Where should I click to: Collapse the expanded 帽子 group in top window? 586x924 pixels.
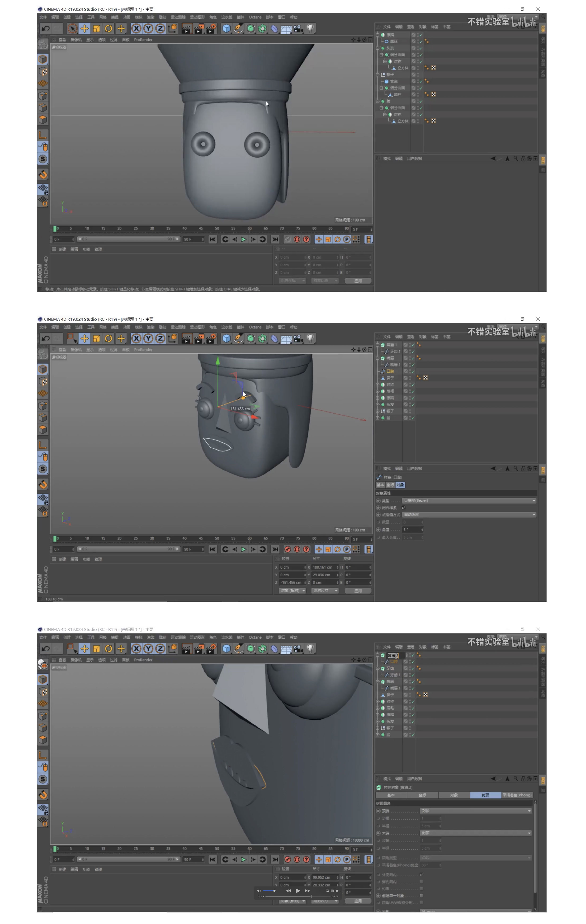click(x=378, y=75)
